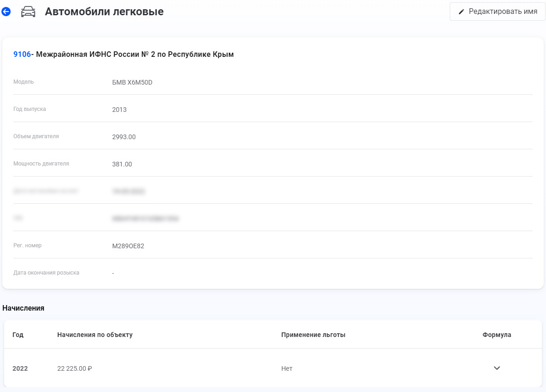Expand the formula chevron for 2022
This screenshot has height=392, width=546.
[x=496, y=368]
